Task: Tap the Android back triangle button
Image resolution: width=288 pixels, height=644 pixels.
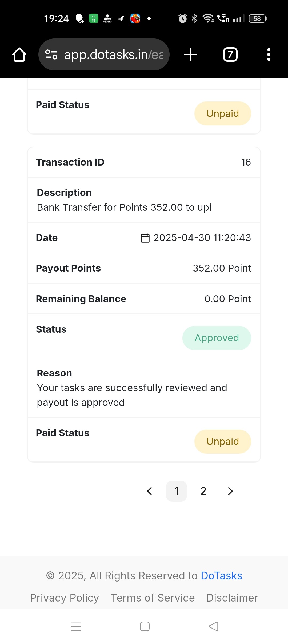Action: [x=213, y=626]
